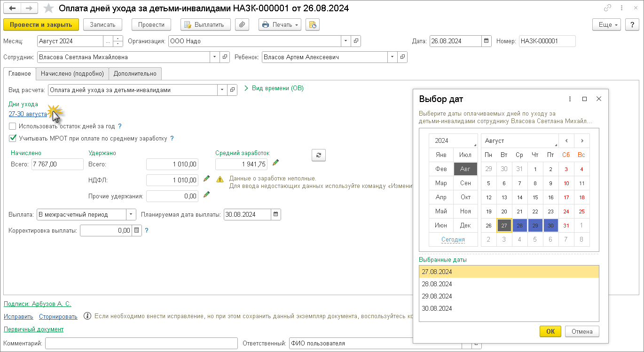Image resolution: width=644 pixels, height=352 pixels.
Task: Open the Вид расчета record icon
Action: pyautogui.click(x=232, y=90)
